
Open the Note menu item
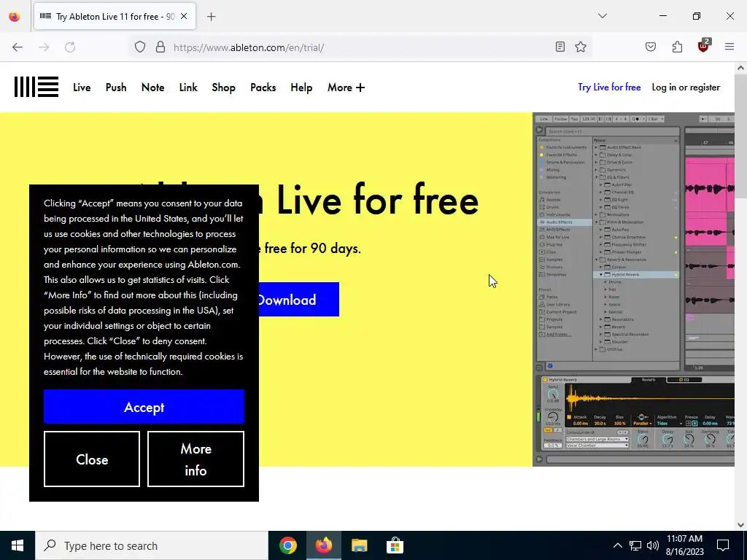[x=153, y=87]
